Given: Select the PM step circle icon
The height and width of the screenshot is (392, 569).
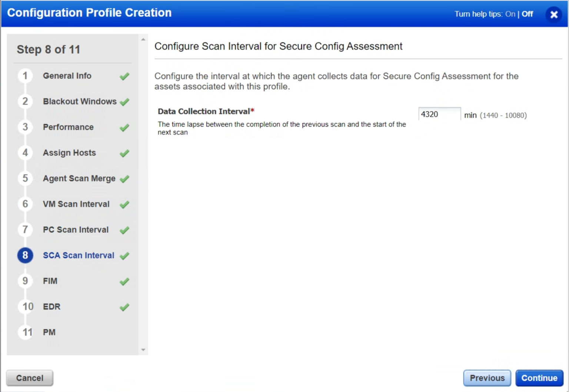Looking at the screenshot, I should [x=25, y=332].
